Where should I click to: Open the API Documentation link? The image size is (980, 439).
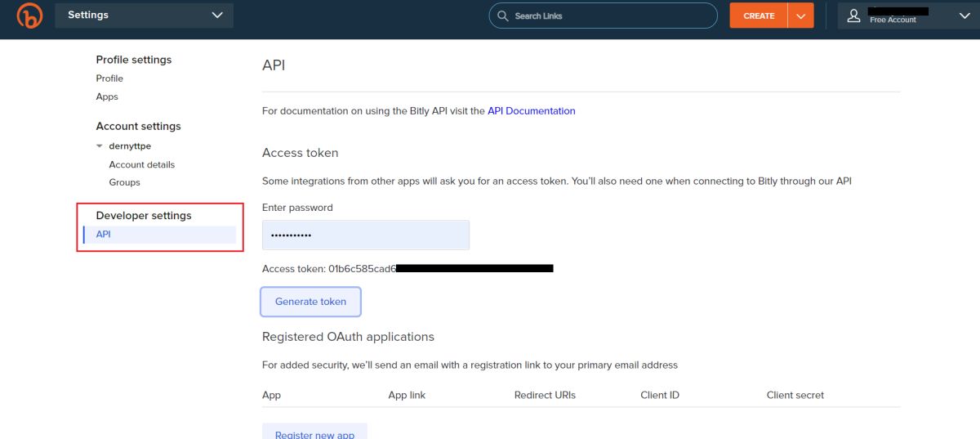[x=532, y=111]
